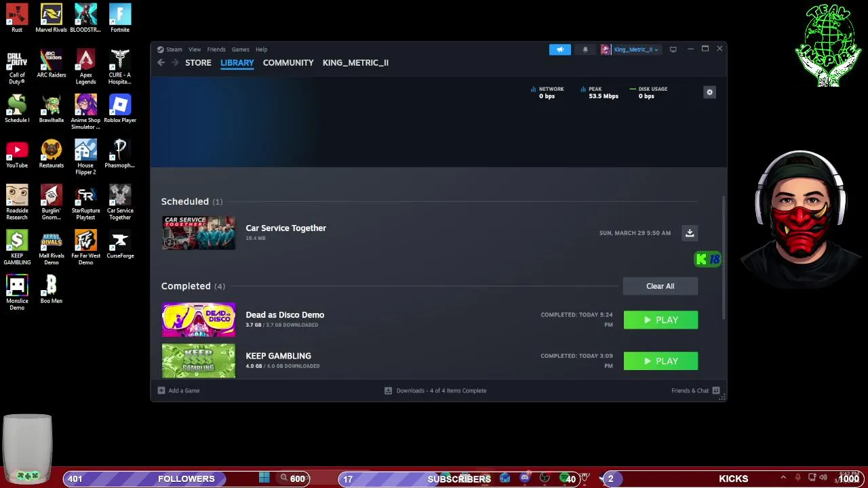Select the StarRupture Playtest desktop icon
Viewport: 868px width, 488px height.
pyautogui.click(x=85, y=202)
